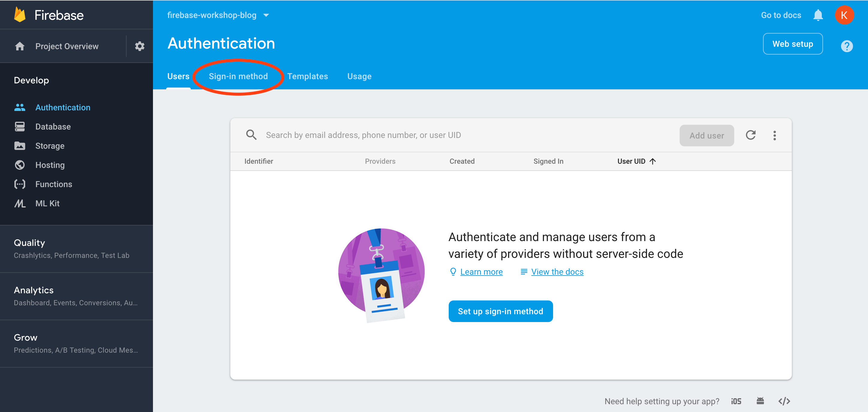Open user account avatar K
This screenshot has height=412, width=868.
click(844, 15)
